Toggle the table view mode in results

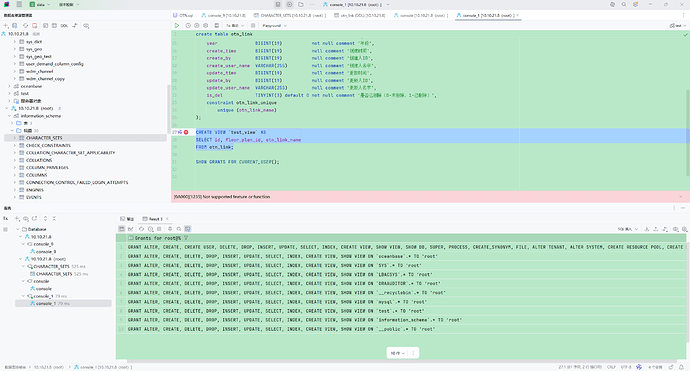coord(122,229)
